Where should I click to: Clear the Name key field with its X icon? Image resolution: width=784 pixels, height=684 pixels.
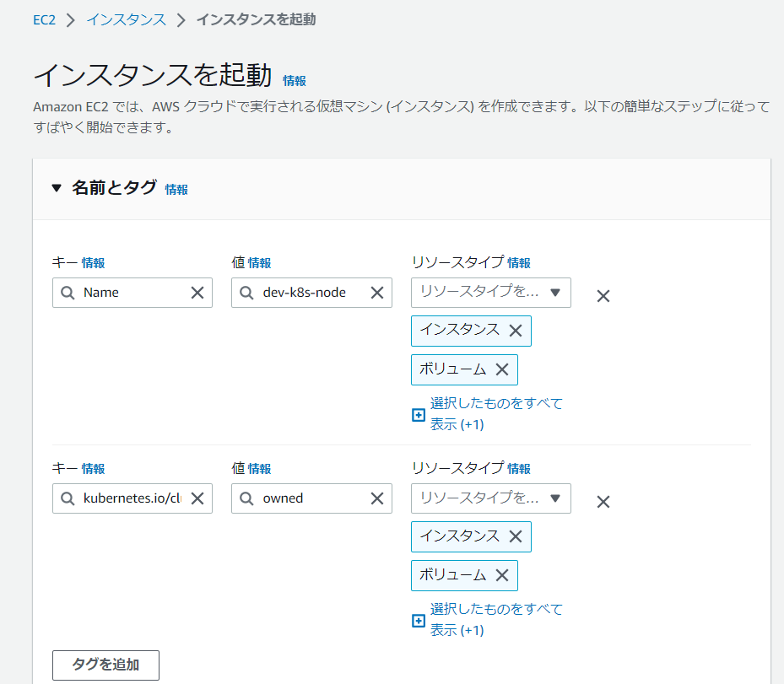coord(197,293)
